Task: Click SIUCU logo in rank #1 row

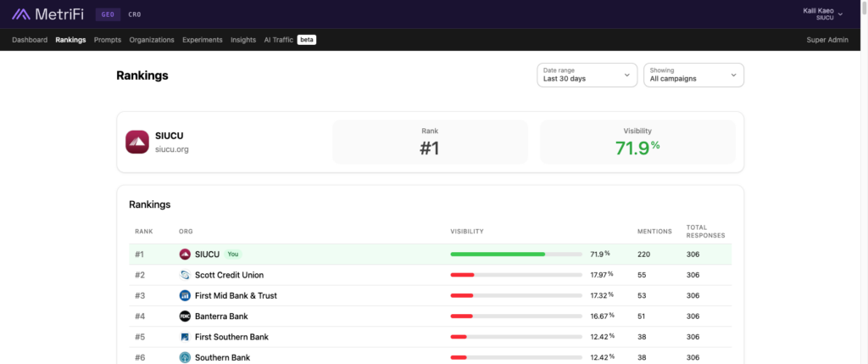Action: tap(185, 255)
